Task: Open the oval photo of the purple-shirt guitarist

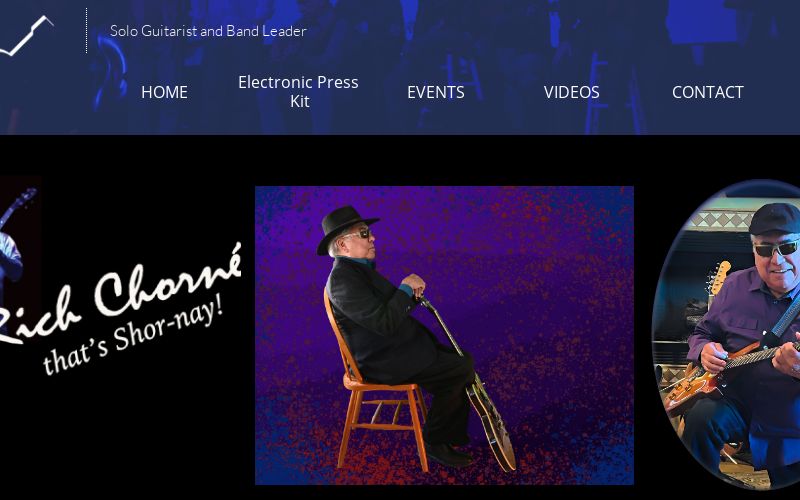Action: click(x=727, y=335)
